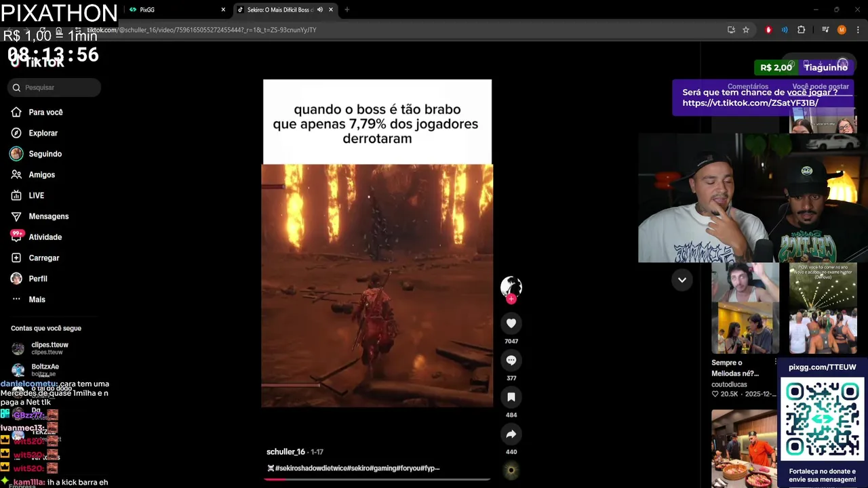Open the schuller_16 profile avatar beside the video
The height and width of the screenshot is (488, 868).
(511, 287)
